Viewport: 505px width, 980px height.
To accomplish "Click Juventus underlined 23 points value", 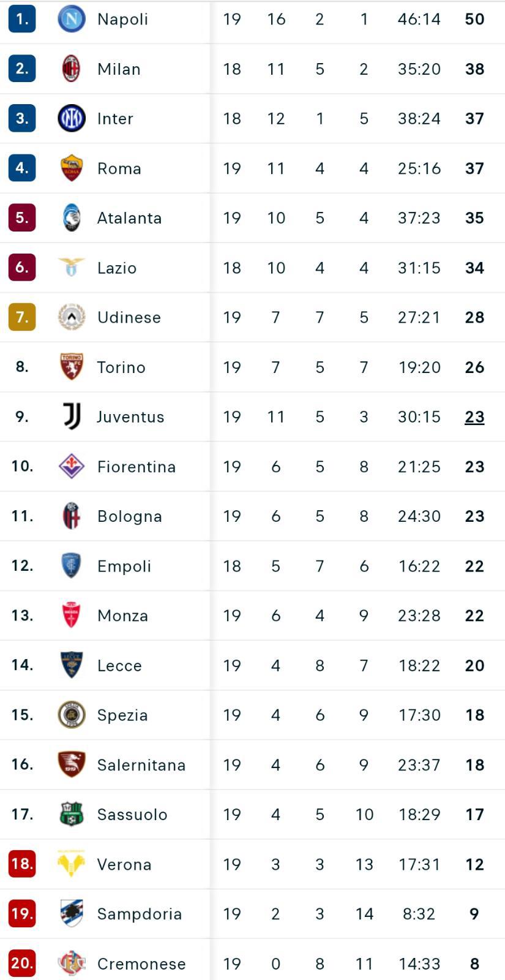I will point(474,417).
